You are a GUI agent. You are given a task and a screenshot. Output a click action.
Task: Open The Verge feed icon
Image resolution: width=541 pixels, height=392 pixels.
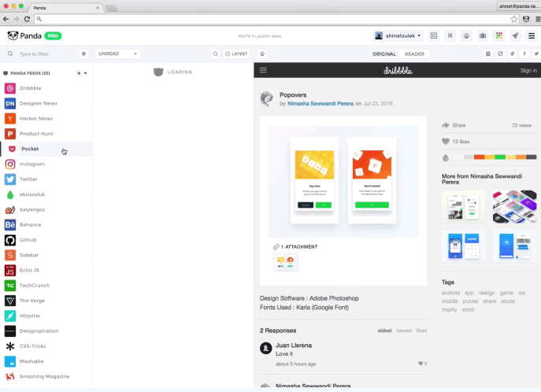pos(10,301)
